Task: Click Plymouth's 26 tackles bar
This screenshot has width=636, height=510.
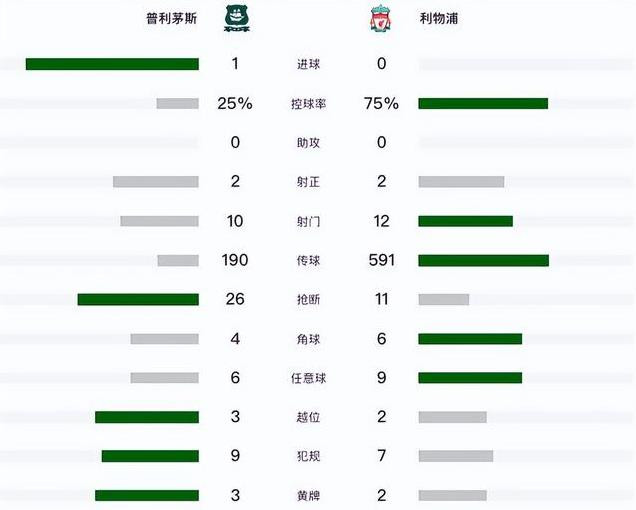Action: pos(138,299)
